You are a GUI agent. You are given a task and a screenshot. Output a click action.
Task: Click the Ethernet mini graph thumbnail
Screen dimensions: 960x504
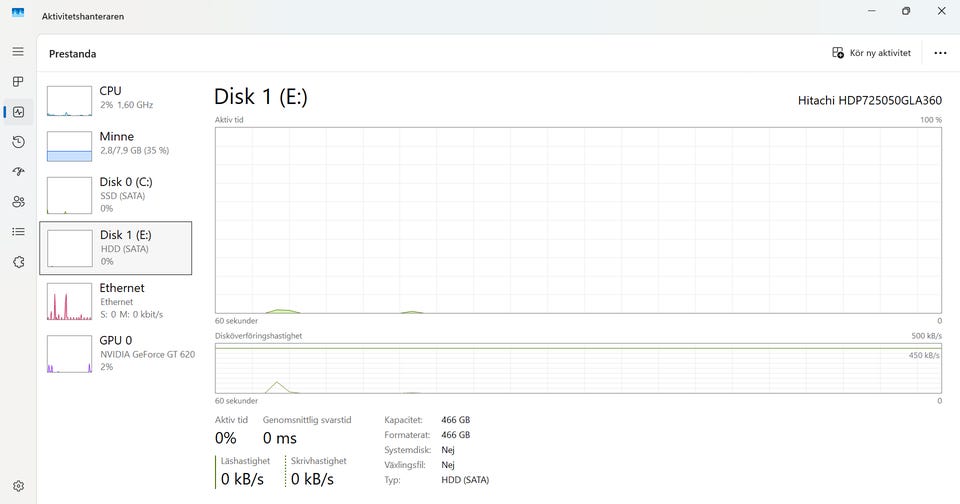(69, 302)
